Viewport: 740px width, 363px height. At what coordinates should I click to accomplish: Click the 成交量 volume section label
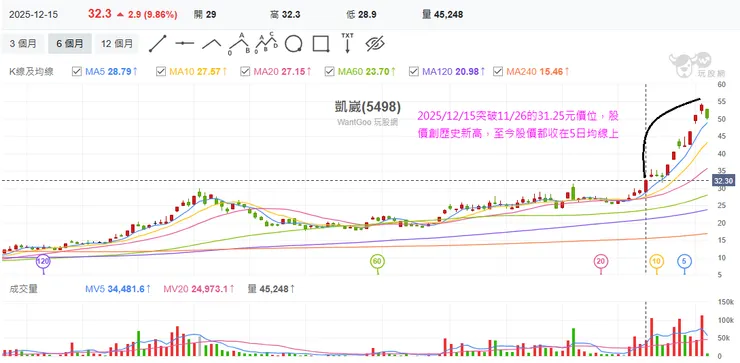point(23,289)
